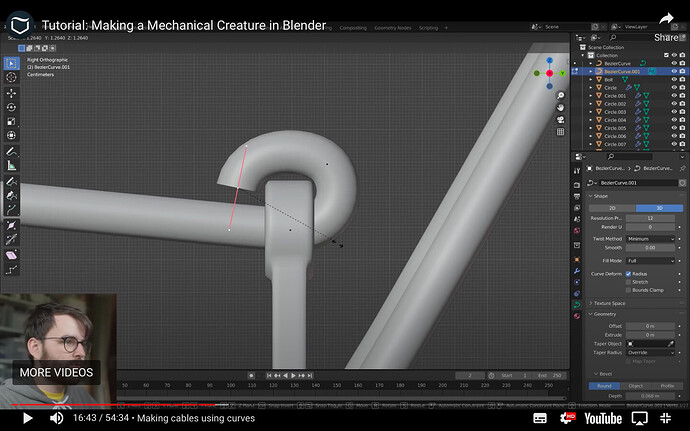
Task: Select the Draw curve tool
Action: (x=11, y=181)
